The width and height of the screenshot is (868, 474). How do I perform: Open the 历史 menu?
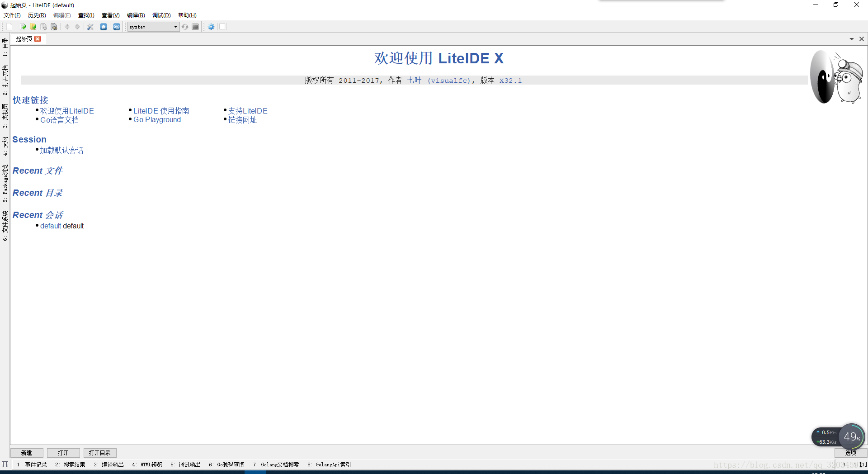pyautogui.click(x=37, y=15)
